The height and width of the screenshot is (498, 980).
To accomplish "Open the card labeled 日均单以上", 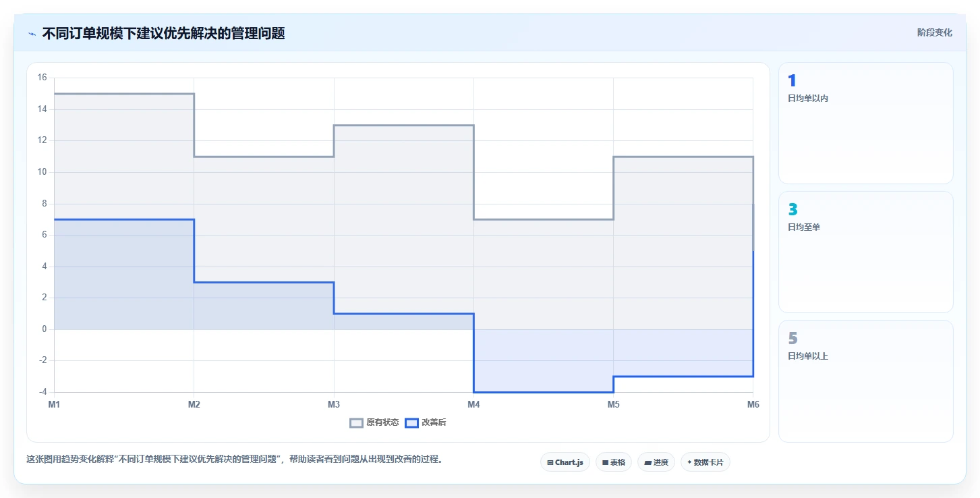I will pyautogui.click(x=866, y=381).
